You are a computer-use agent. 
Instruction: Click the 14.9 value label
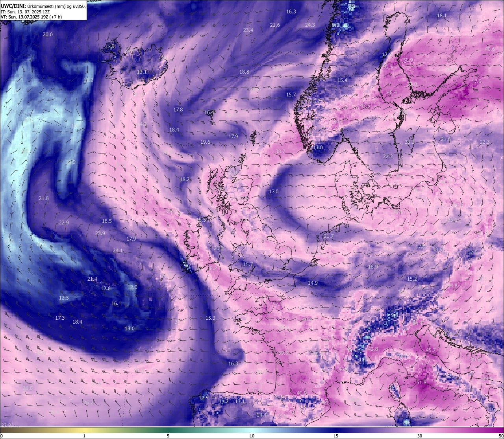313,283
